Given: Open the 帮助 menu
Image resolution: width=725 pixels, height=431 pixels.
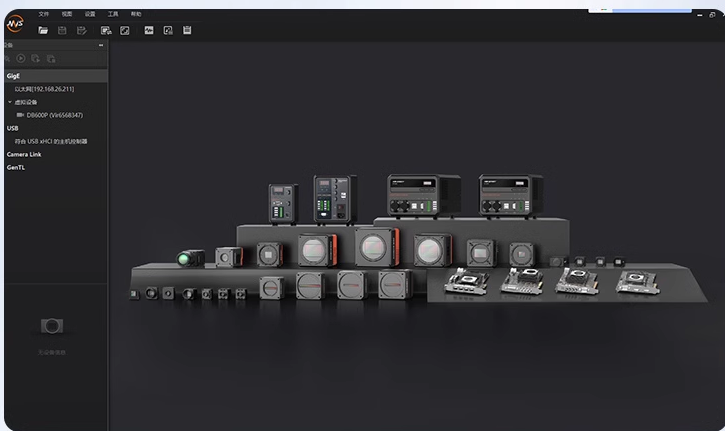Looking at the screenshot, I should (x=136, y=14).
